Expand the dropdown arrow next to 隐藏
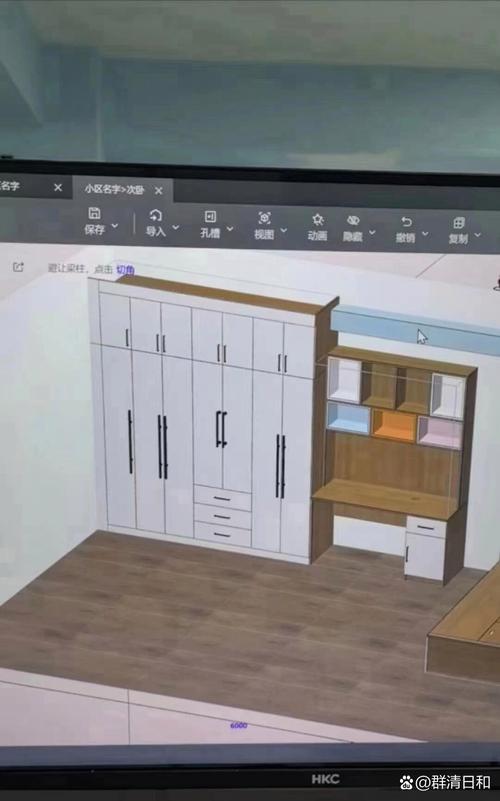 point(372,232)
